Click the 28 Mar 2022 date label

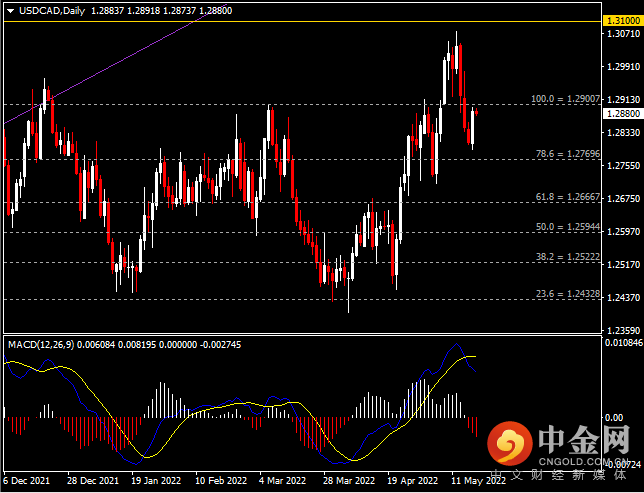point(349,481)
